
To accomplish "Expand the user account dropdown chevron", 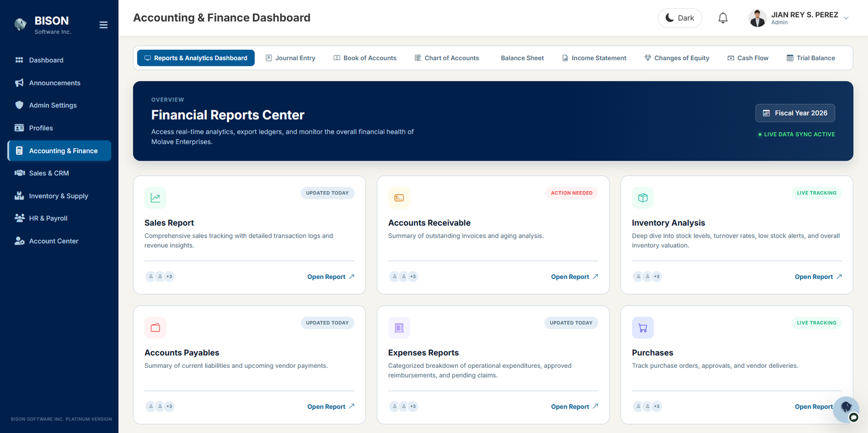I will coord(846,18).
